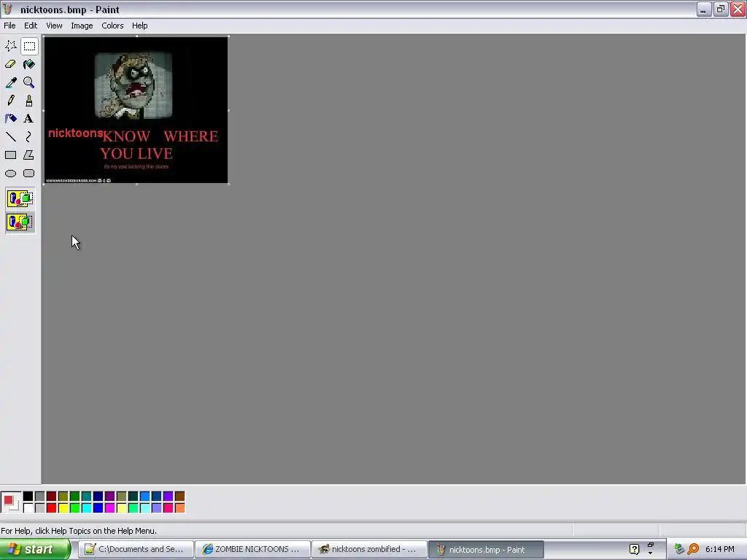The height and width of the screenshot is (560, 747).
Task: Open the Colors menu
Action: click(112, 26)
